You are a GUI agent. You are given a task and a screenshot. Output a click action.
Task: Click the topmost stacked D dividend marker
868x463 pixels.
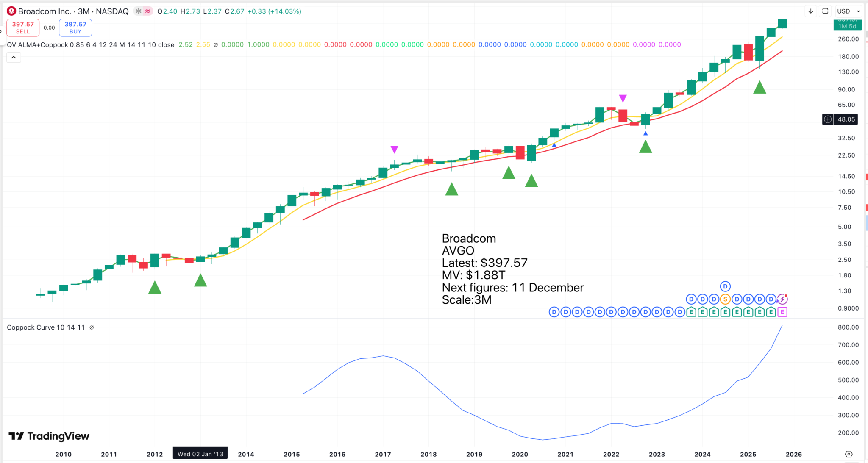click(725, 286)
